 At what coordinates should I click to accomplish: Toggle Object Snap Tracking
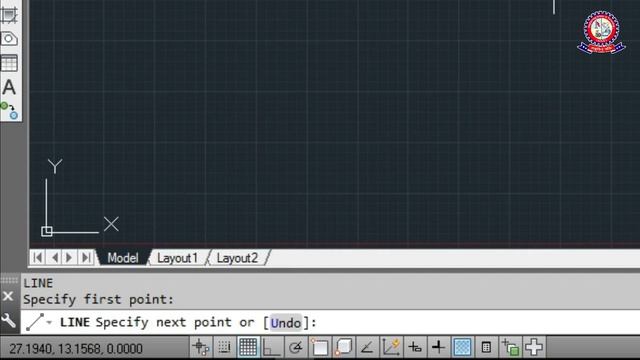367,347
